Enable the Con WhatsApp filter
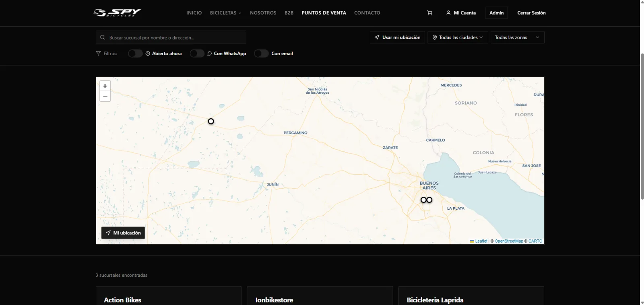The image size is (644, 305). 197,54
